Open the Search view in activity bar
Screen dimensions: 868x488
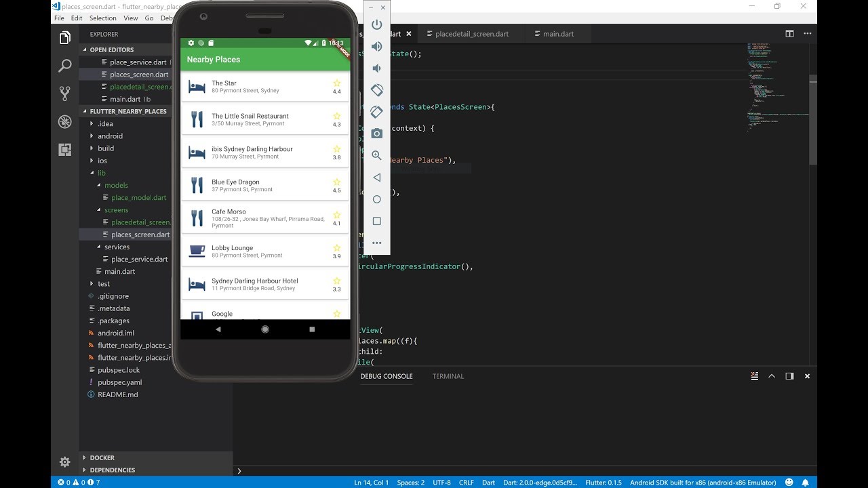pyautogui.click(x=65, y=66)
